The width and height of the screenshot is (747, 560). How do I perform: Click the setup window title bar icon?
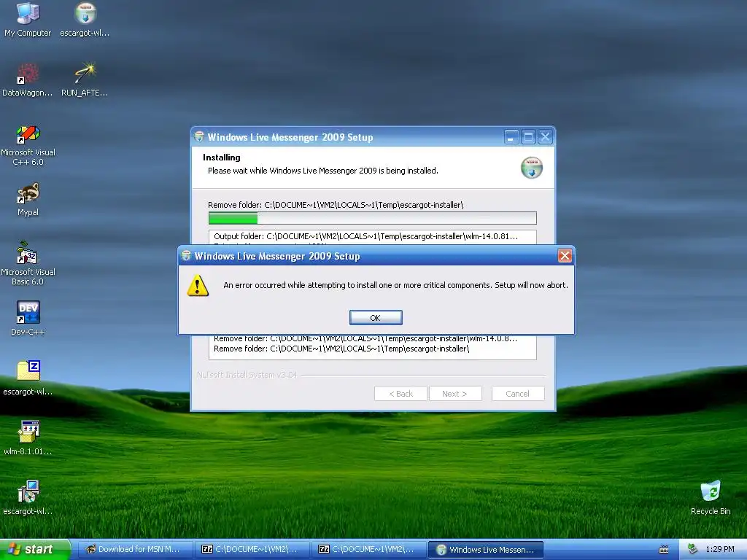(x=199, y=137)
